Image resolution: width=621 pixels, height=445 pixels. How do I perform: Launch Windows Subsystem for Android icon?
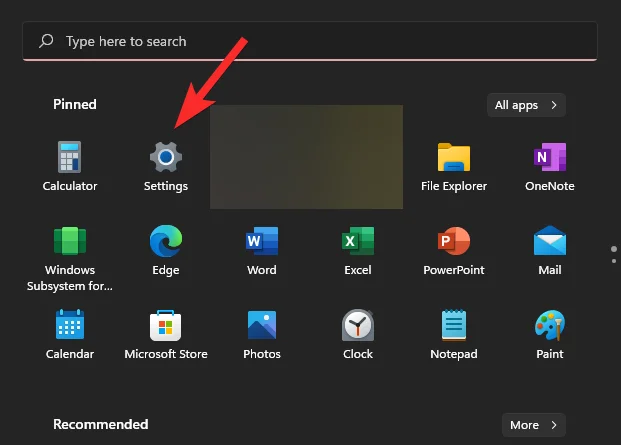(x=70, y=241)
